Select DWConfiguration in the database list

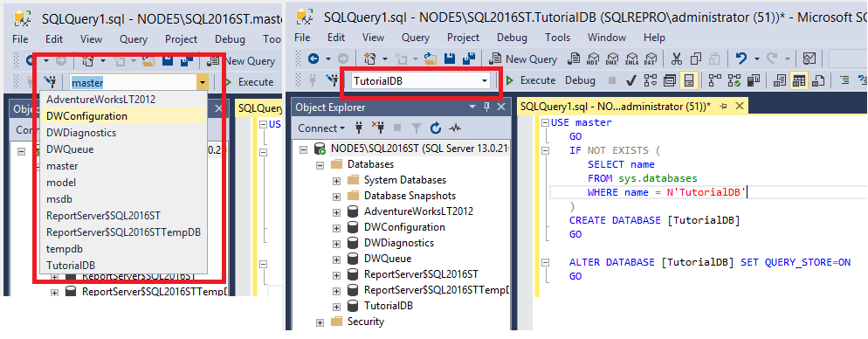(x=124, y=116)
